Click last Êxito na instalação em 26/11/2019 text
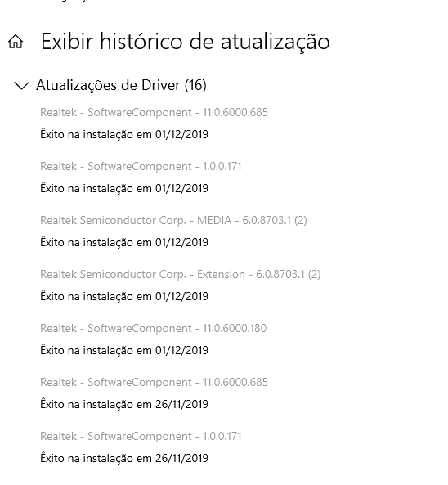This screenshot has height=485, width=448. [124, 458]
